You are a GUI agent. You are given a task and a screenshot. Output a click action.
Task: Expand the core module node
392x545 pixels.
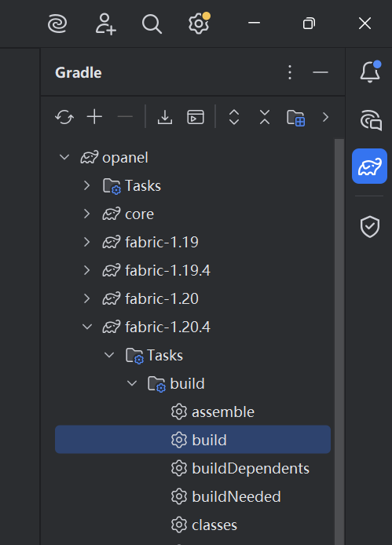[x=87, y=214]
